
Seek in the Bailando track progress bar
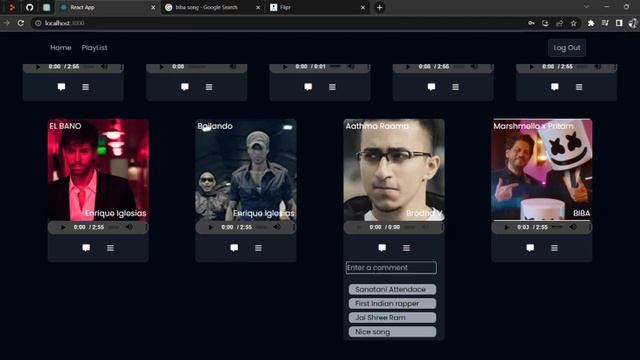pyautogui.click(x=262, y=227)
